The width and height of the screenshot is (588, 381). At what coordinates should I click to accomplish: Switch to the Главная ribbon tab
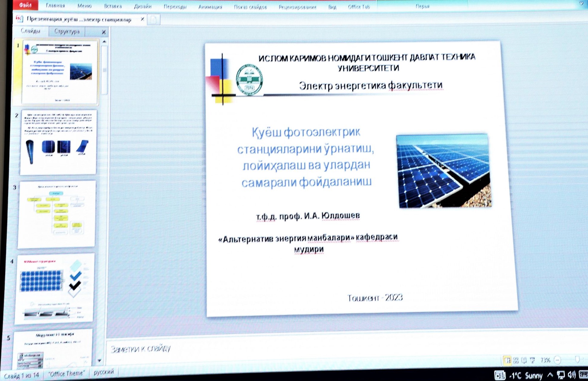(x=56, y=6)
